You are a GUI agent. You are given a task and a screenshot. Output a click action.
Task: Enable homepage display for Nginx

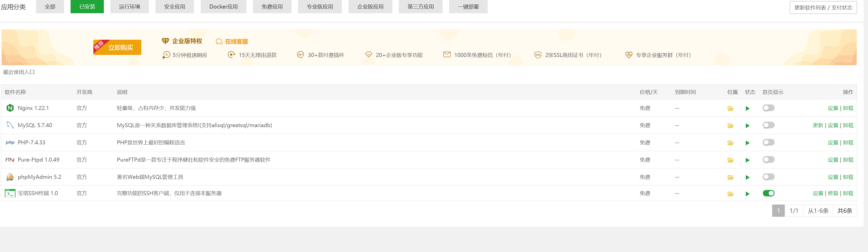click(x=769, y=108)
